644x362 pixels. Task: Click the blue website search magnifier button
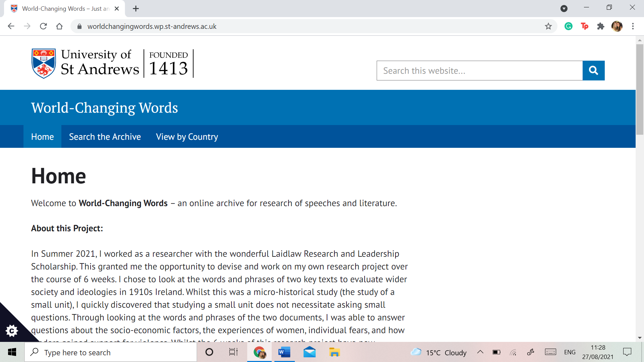click(x=593, y=70)
